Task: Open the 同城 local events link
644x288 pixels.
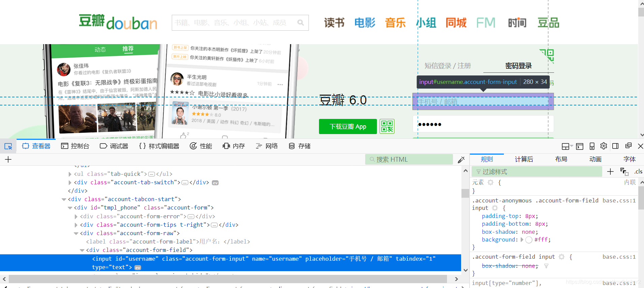Action: (x=456, y=23)
